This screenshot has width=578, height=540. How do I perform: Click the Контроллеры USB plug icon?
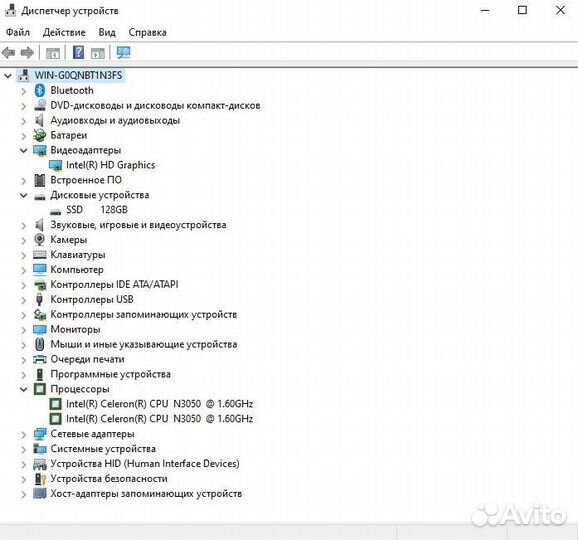point(39,299)
